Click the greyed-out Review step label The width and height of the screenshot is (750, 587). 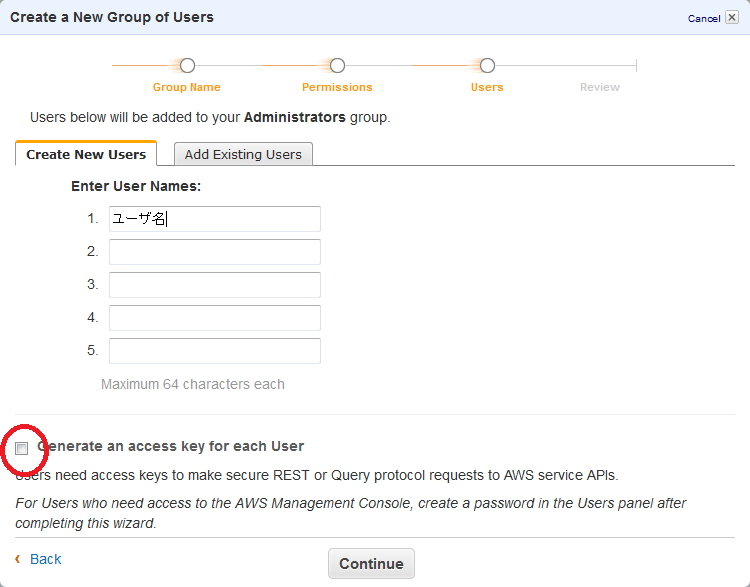tap(600, 87)
